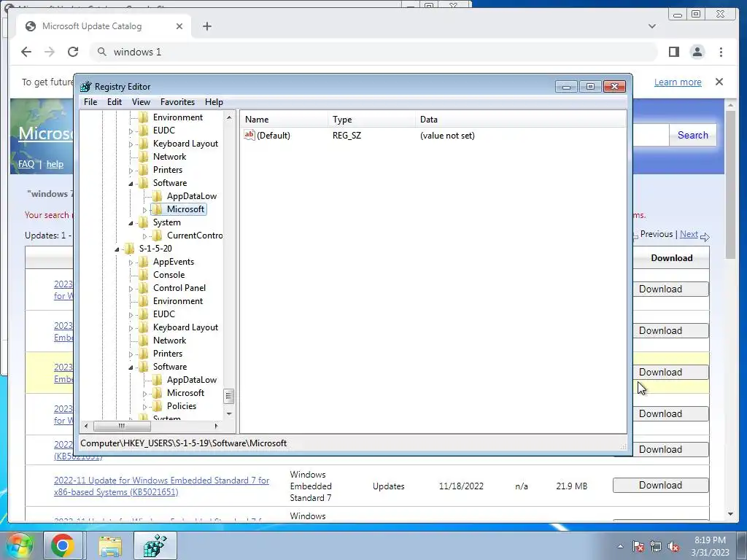Go back in the browser

click(x=26, y=52)
